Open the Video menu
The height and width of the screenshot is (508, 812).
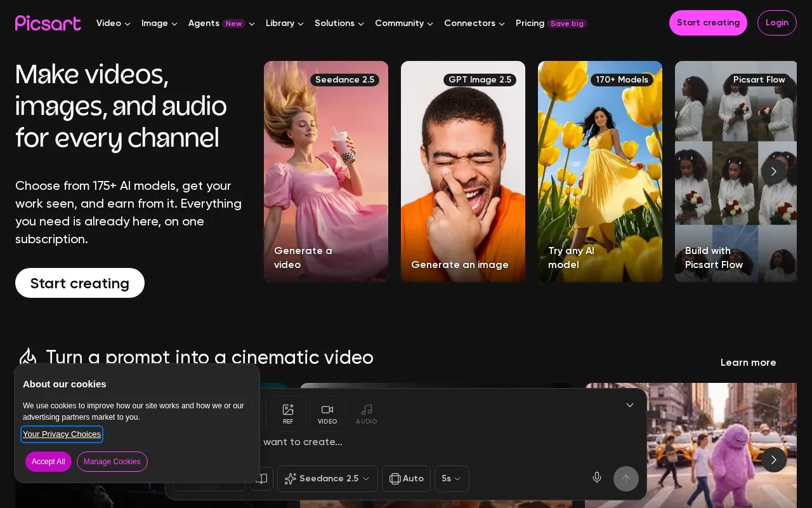tap(114, 23)
